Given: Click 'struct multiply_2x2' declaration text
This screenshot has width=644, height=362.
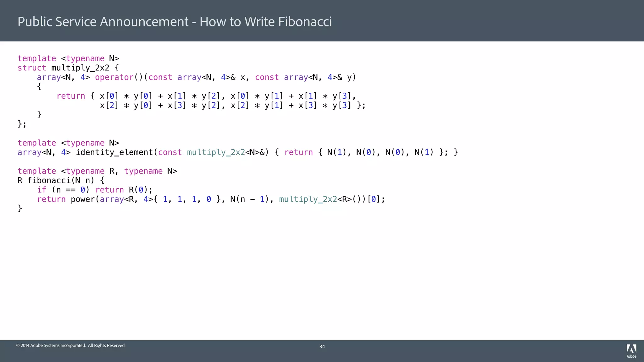Looking at the screenshot, I should pos(64,68).
